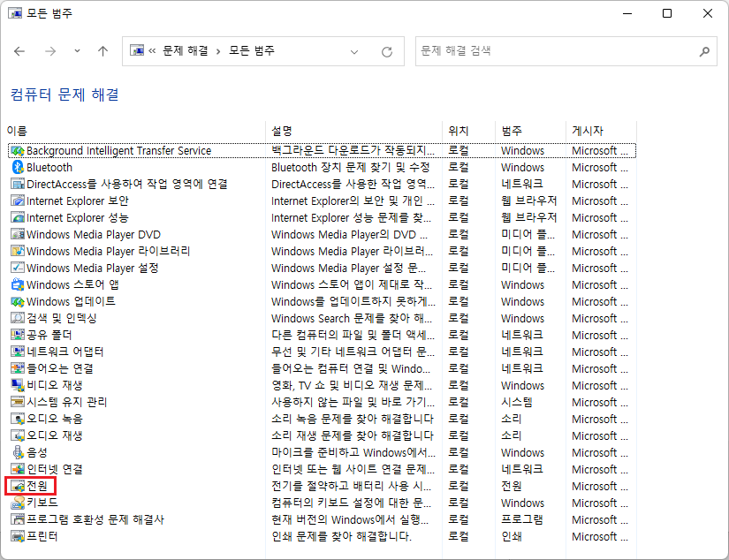The image size is (729, 560).
Task: Go up one level with up arrow
Action: tap(103, 51)
